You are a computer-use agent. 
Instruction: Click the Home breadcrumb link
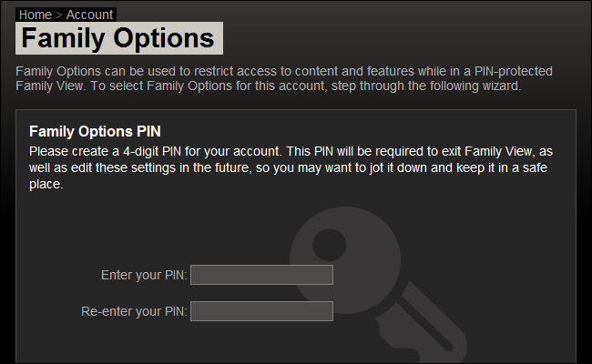tap(36, 15)
